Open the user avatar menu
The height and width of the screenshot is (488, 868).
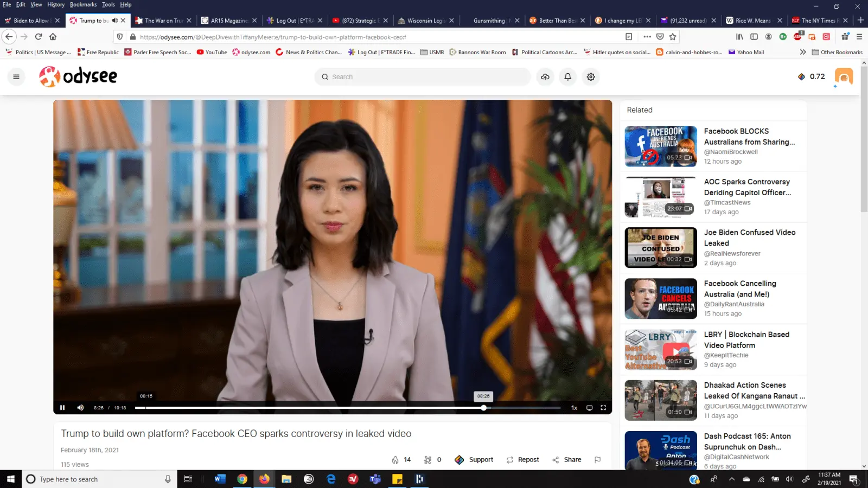click(x=844, y=76)
